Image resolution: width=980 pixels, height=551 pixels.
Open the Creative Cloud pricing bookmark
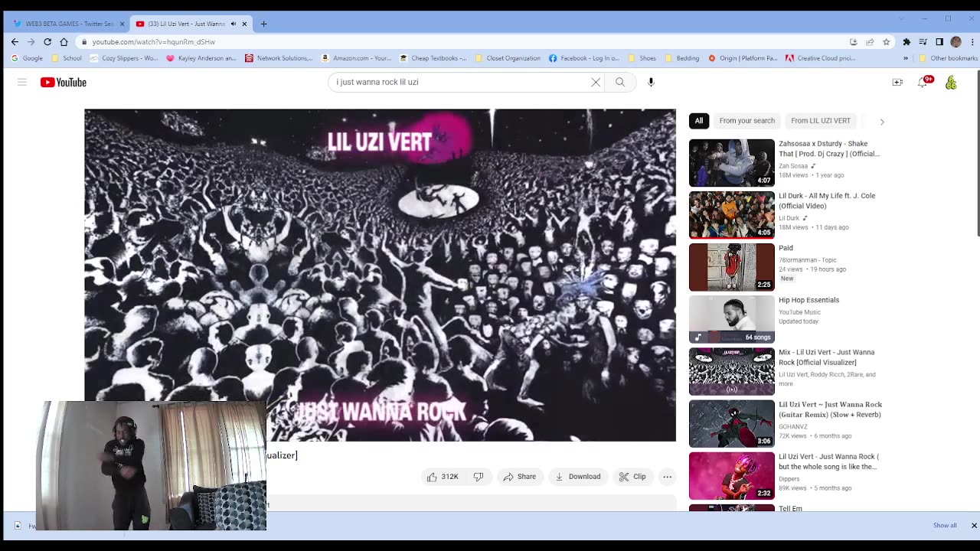821,58
